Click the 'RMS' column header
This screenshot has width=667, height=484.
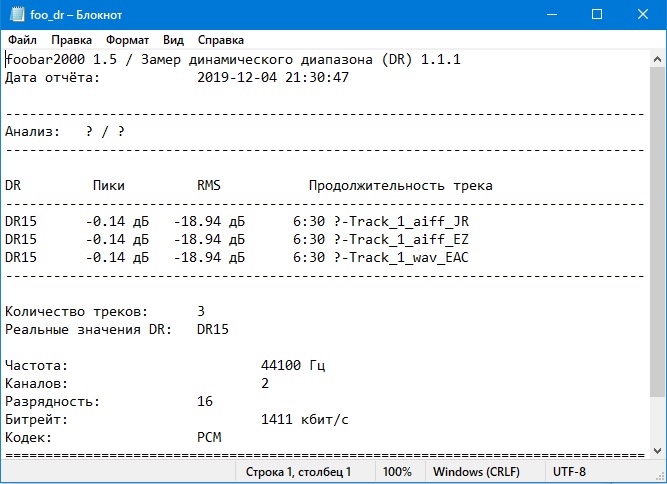[x=208, y=185]
